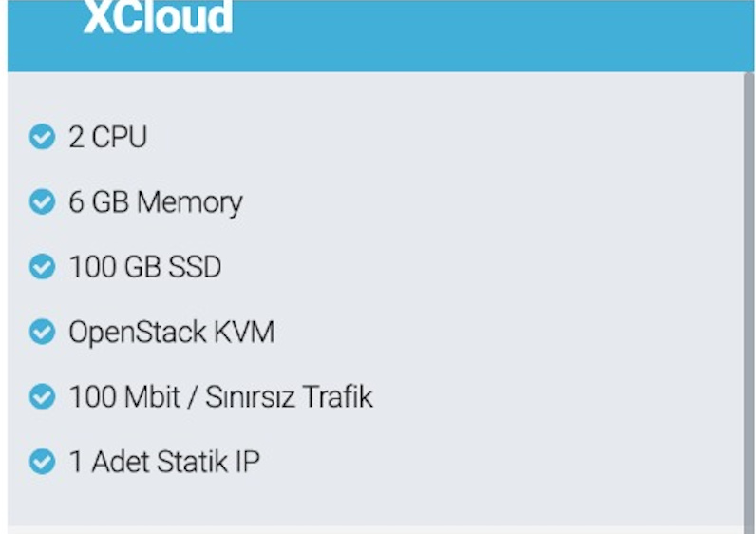Click the Statik IP words
Image resolution: width=756 pixels, height=534 pixels.
pos(208,462)
